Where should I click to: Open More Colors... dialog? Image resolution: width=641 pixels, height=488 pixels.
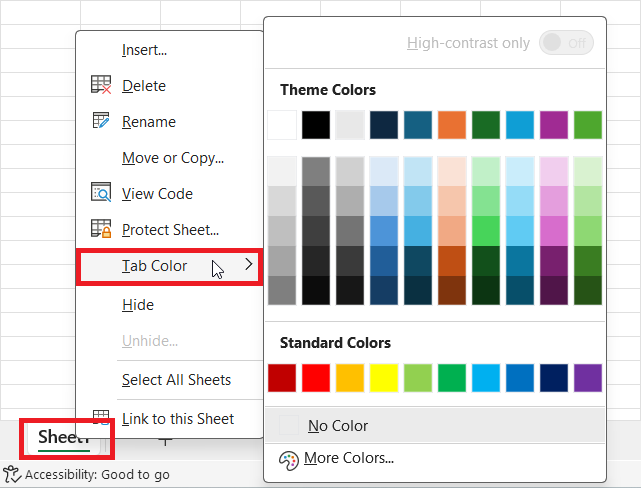[349, 459]
